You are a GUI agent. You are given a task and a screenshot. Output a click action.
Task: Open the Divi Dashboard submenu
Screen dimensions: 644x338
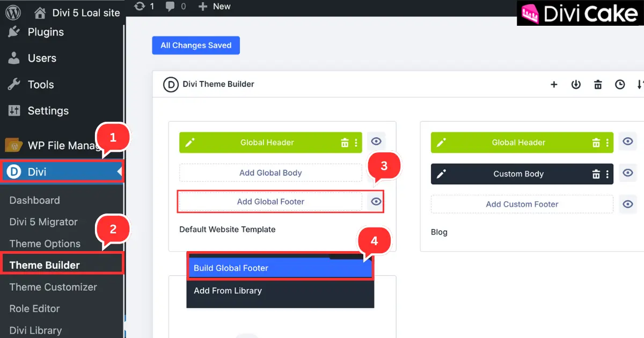click(x=34, y=200)
